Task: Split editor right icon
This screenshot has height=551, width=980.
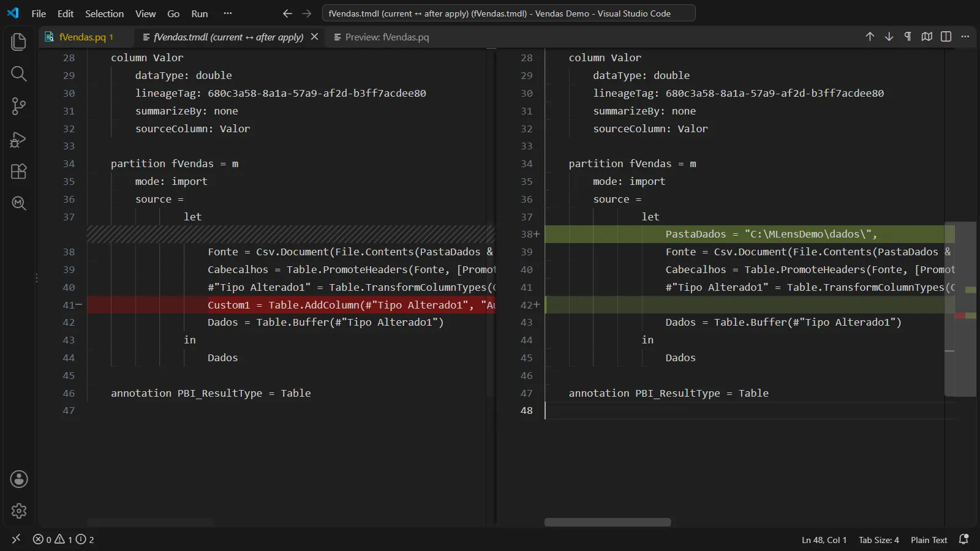Action: [x=946, y=37]
